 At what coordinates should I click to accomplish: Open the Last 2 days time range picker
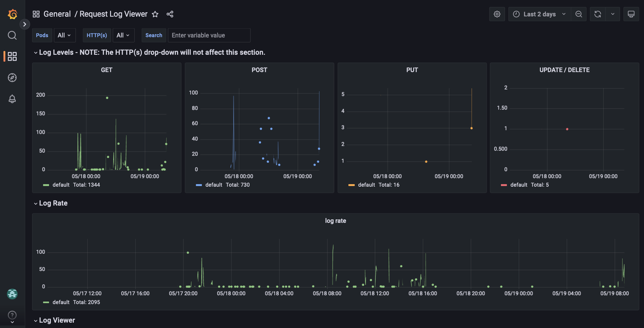click(x=539, y=14)
